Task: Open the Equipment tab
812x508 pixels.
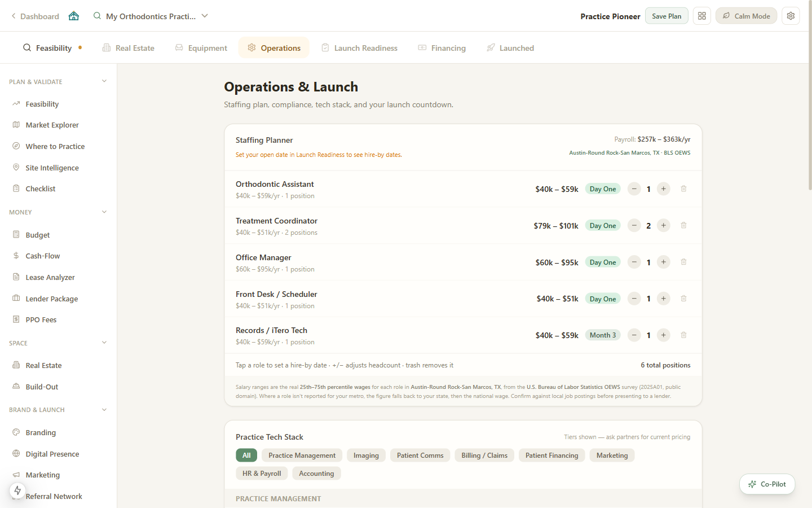Action: coord(201,48)
